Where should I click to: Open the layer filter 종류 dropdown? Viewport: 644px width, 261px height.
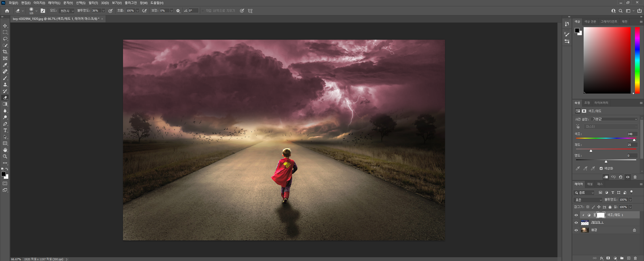pos(584,193)
